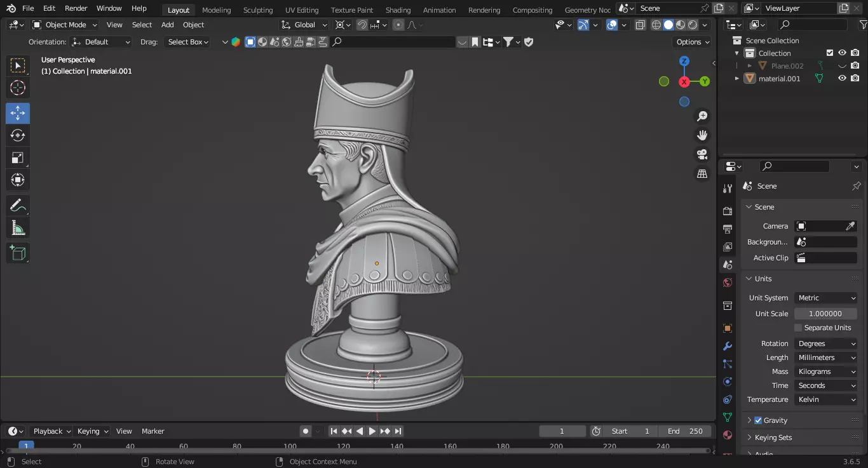
Task: Click the Pan view hand icon
Action: coord(702,135)
